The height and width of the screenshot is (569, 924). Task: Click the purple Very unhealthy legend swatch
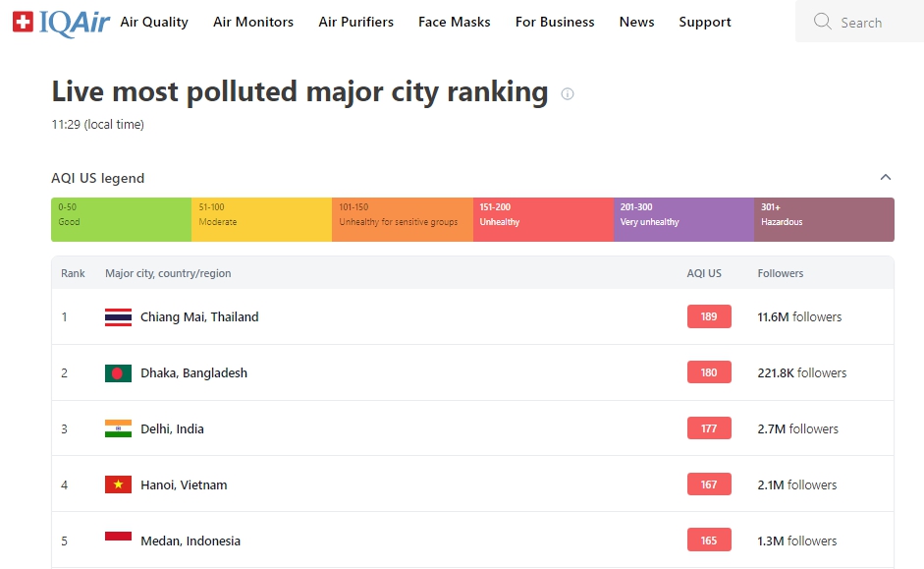(x=683, y=219)
